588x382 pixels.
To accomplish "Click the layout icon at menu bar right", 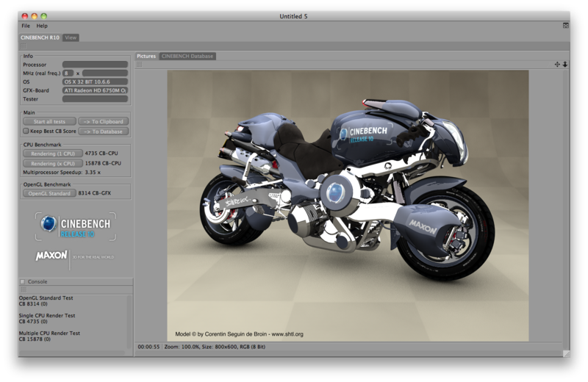I will click(566, 26).
